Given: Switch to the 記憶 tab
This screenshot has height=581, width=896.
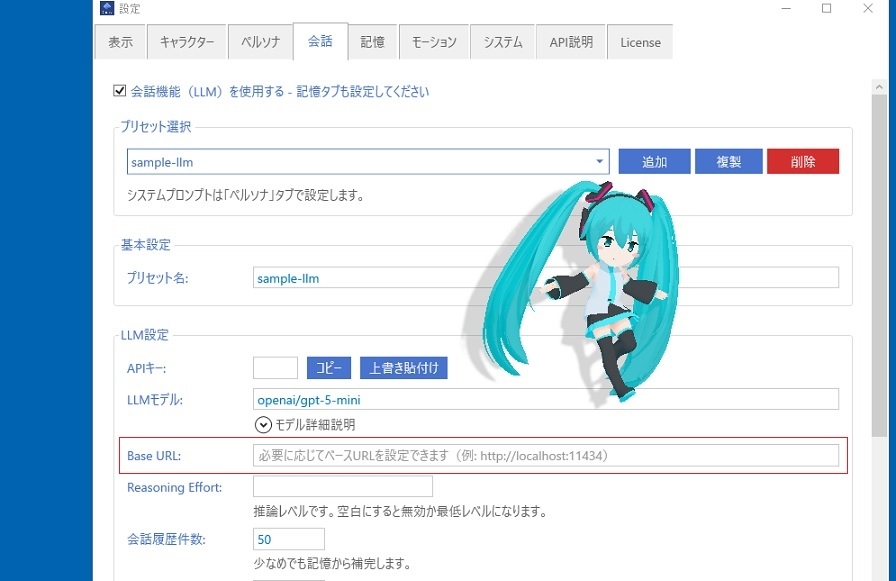Looking at the screenshot, I should (372, 42).
